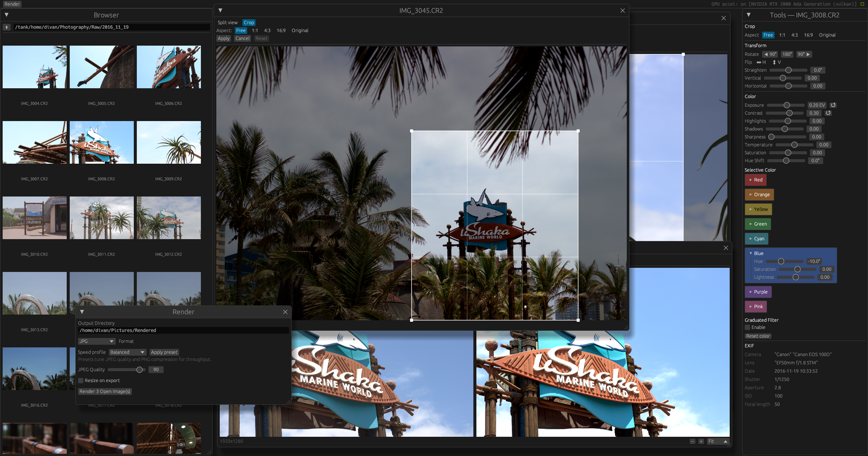Open the output Format dropdown
The width and height of the screenshot is (868, 456).
pos(96,341)
